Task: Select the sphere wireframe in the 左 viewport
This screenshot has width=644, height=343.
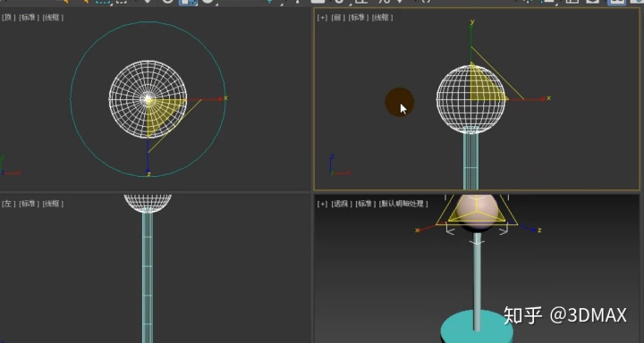Action: [148, 203]
